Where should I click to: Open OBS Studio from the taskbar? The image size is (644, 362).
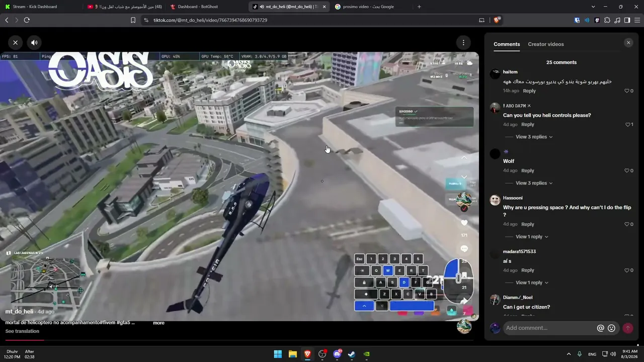click(x=323, y=354)
